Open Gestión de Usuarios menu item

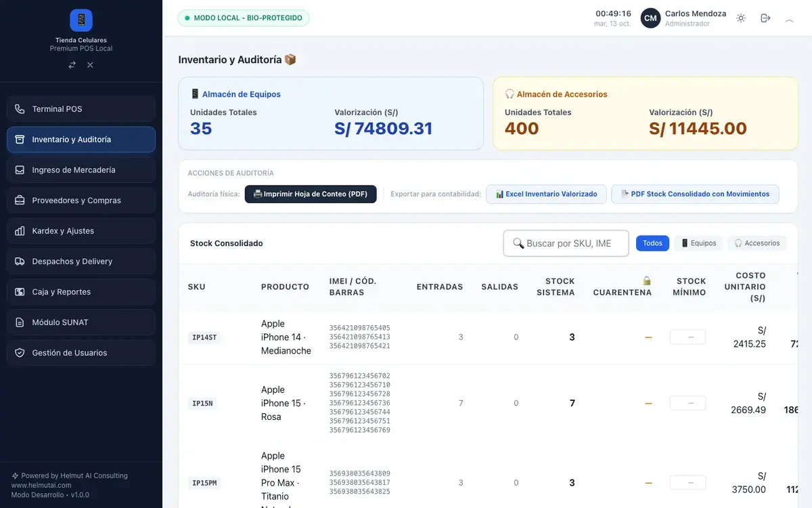(x=81, y=353)
